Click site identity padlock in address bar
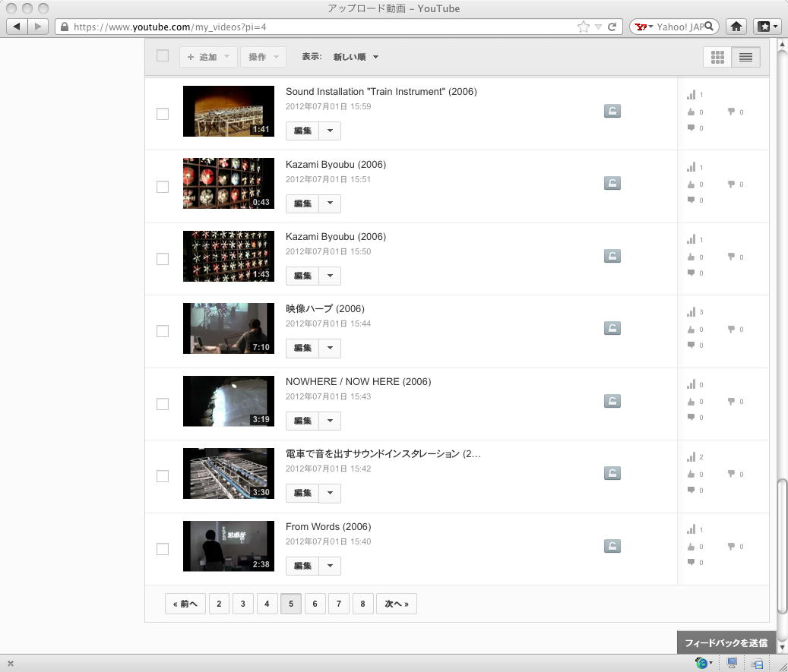Image resolution: width=788 pixels, height=672 pixels. pos(65,27)
